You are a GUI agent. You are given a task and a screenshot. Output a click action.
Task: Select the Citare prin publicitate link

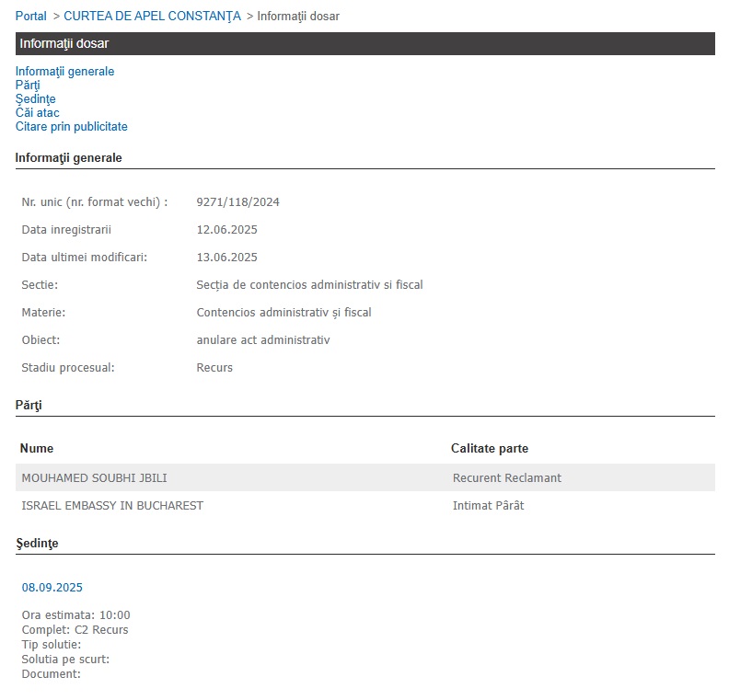[71, 126]
